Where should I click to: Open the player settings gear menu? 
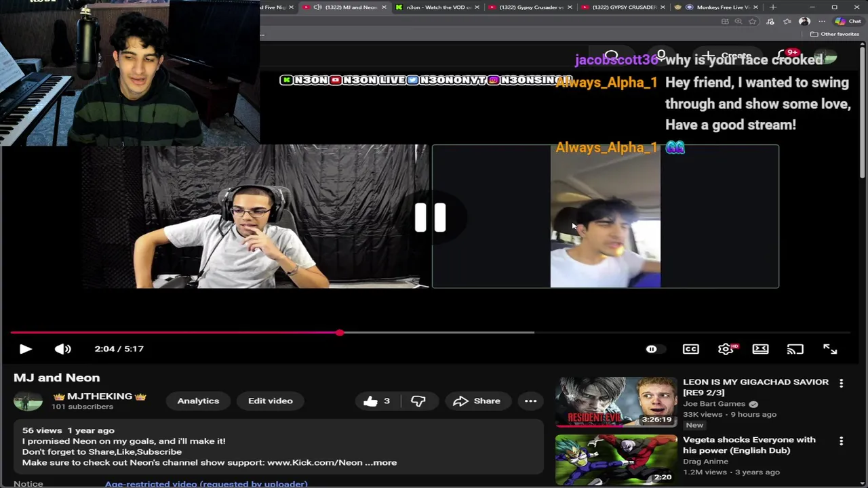(x=726, y=349)
